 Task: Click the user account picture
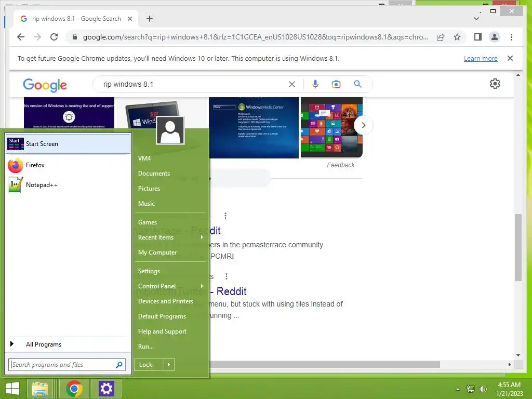(170, 130)
